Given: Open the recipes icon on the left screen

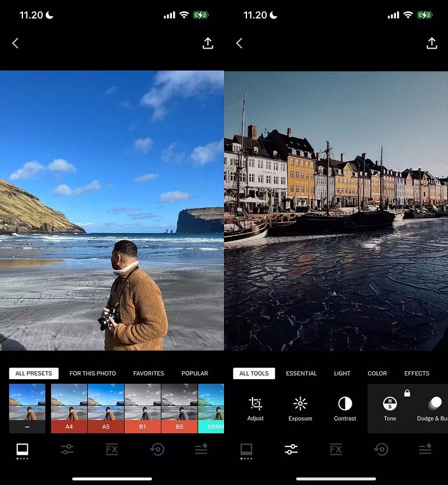Looking at the screenshot, I should click(201, 449).
